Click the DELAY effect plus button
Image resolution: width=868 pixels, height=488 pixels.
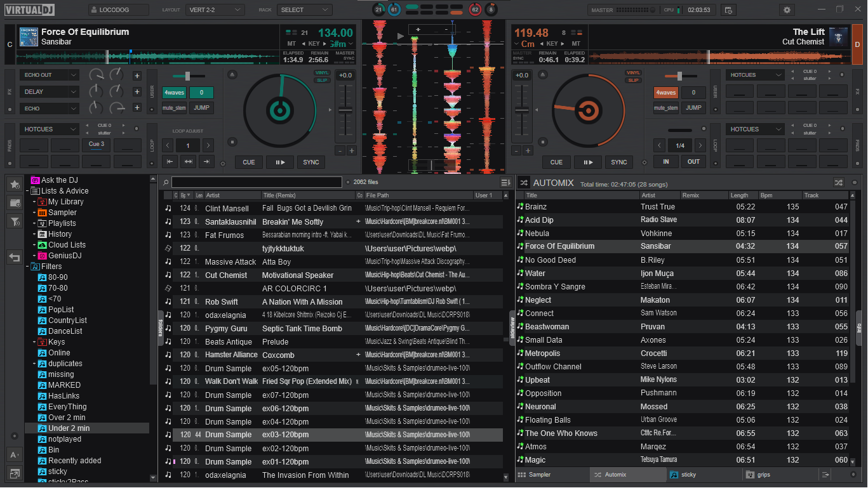(x=137, y=91)
